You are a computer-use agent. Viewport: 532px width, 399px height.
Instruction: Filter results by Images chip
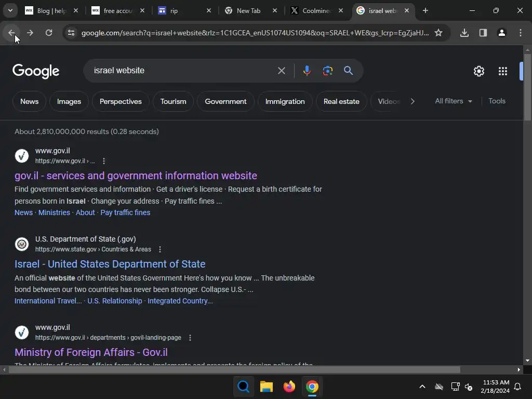[x=69, y=101]
